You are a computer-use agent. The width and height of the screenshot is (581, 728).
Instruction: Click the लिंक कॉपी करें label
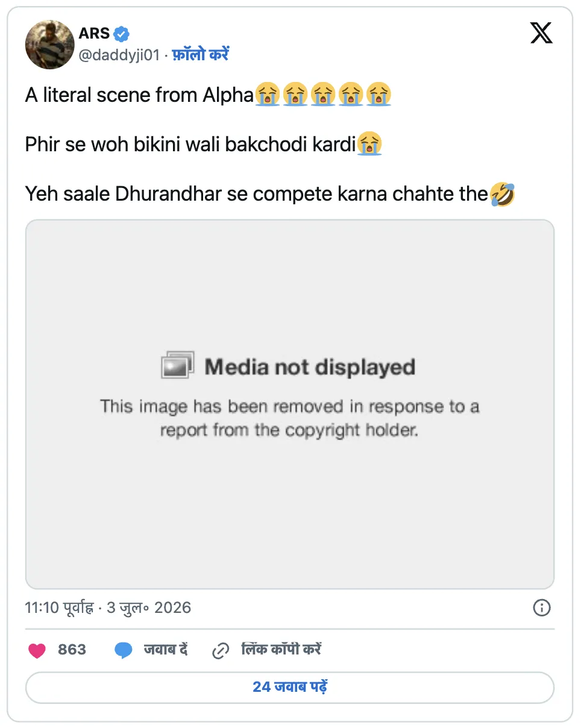pos(281,650)
